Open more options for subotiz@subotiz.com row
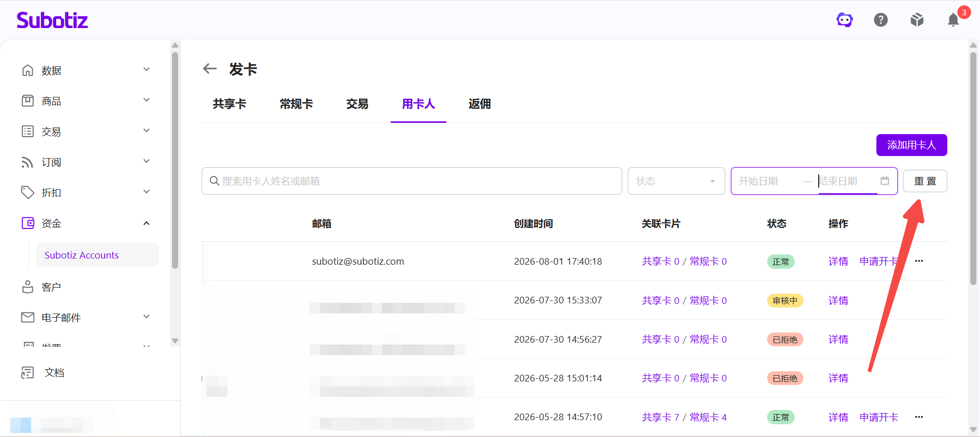This screenshot has width=980, height=437. click(x=919, y=261)
